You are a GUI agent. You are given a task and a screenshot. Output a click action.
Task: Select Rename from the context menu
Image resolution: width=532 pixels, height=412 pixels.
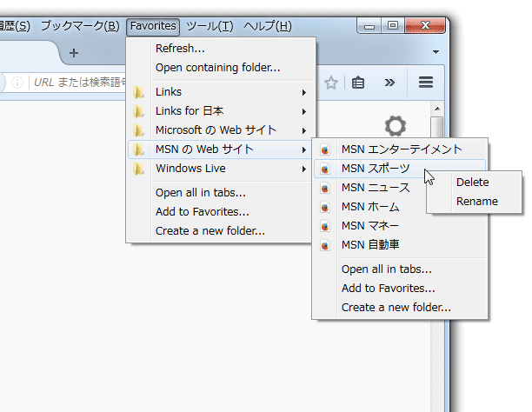[474, 202]
